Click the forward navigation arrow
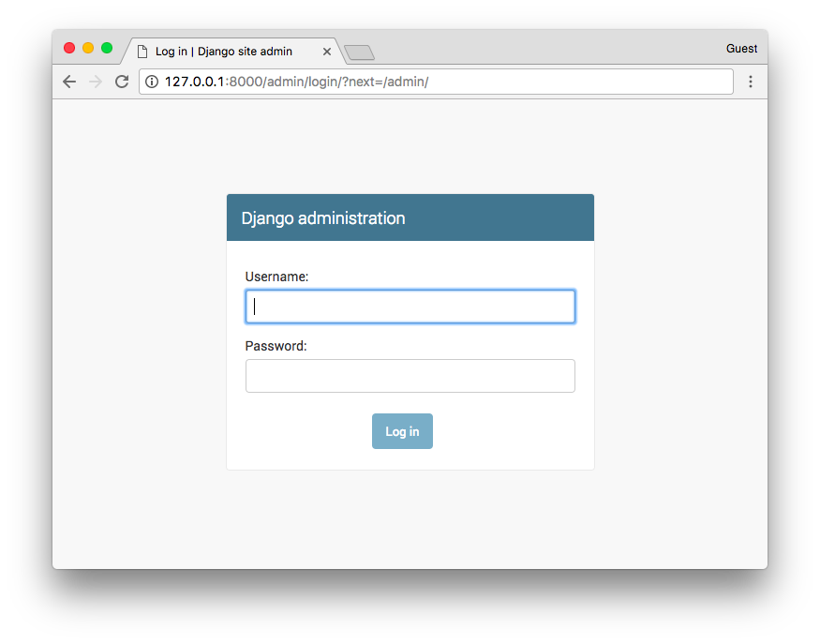This screenshot has height=644, width=820. (x=96, y=82)
